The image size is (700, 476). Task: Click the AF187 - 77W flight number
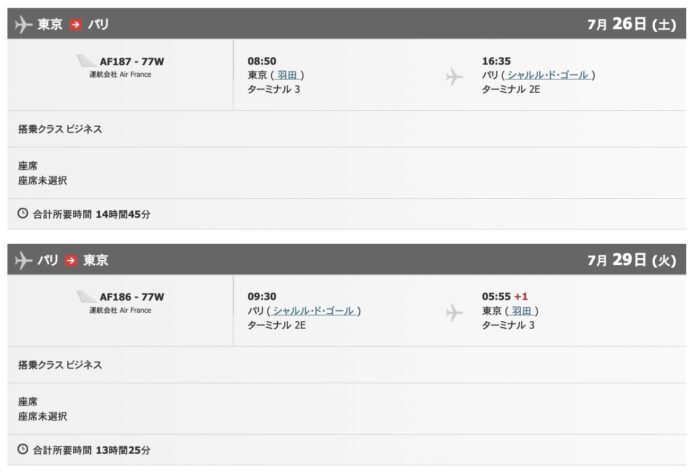coord(132,62)
